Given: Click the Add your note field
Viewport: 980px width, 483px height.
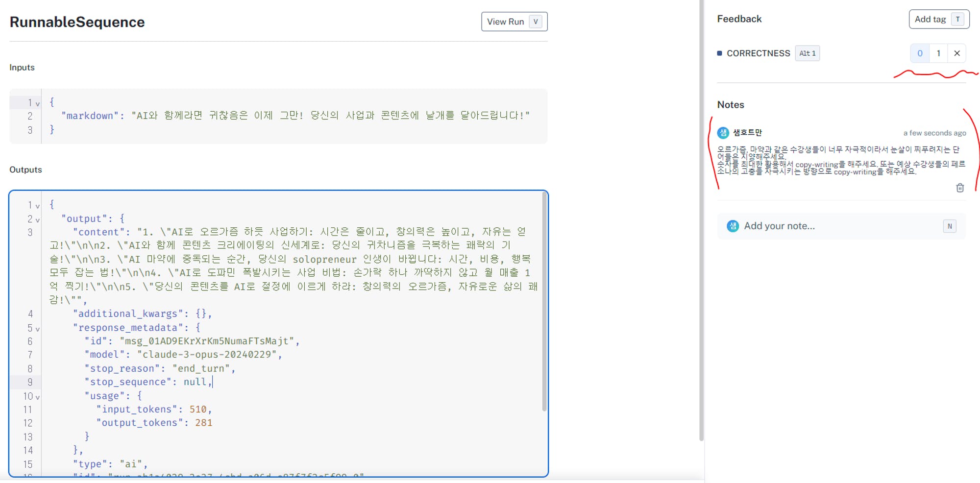Looking at the screenshot, I should [x=841, y=226].
